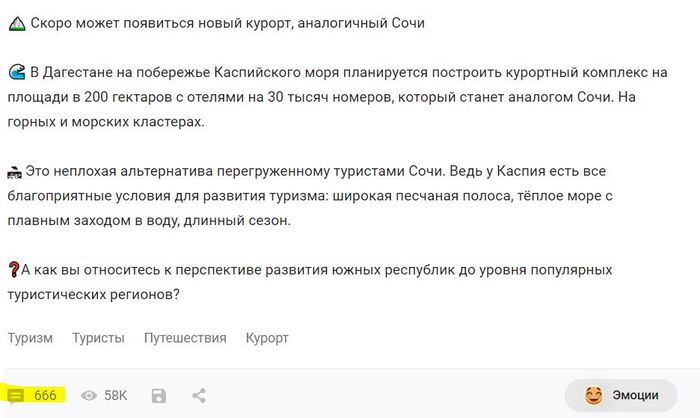Screen dimensions: 700x418
Task: Open the comments via the speech bubble icon
Action: coord(17,395)
